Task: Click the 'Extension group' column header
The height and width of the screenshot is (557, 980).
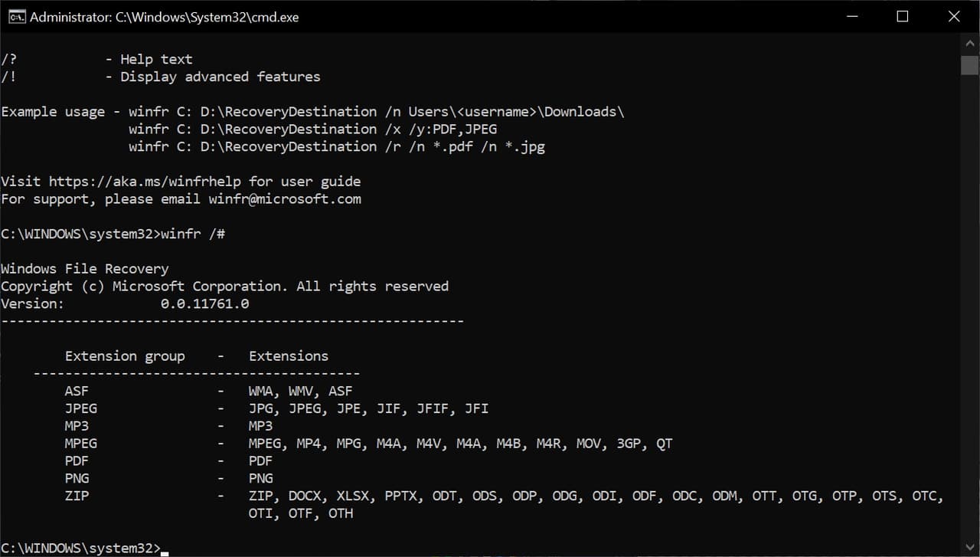Action: tap(125, 356)
